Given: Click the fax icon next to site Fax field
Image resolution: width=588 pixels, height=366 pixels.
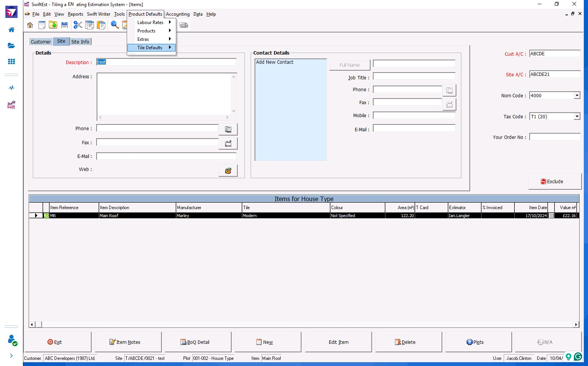Looking at the screenshot, I should [x=228, y=143].
